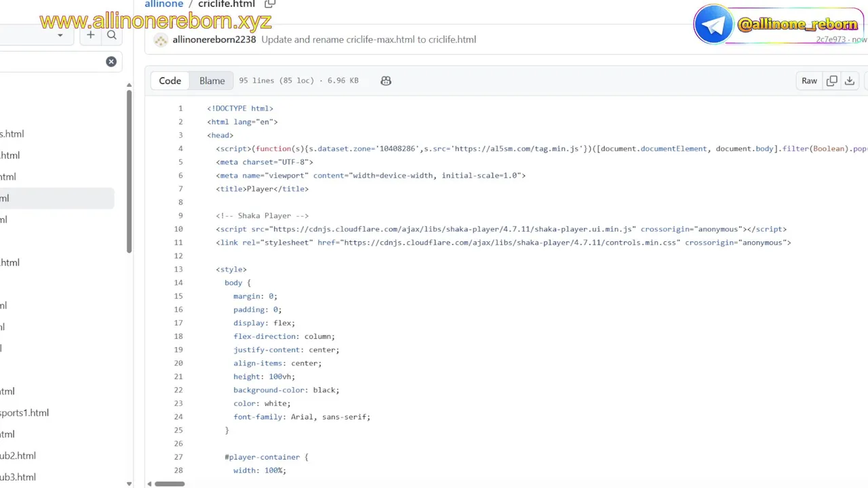Expand the branch selector dropdown arrow

click(x=60, y=35)
